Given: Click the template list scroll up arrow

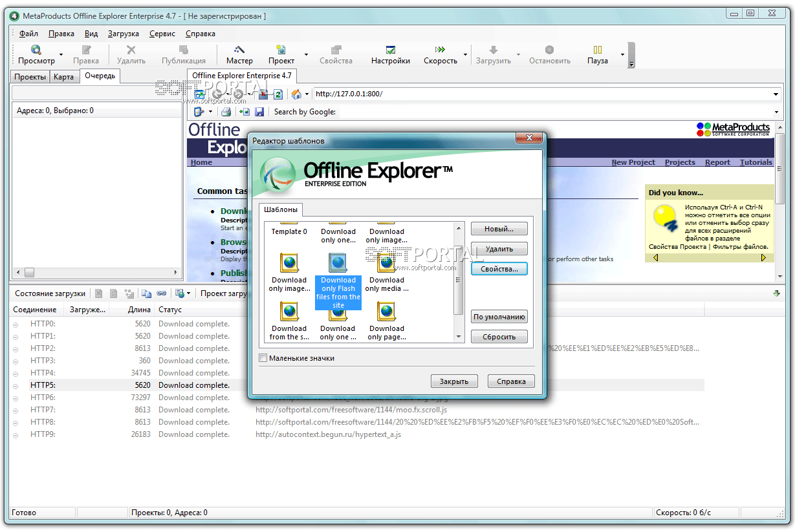Looking at the screenshot, I should click(459, 228).
